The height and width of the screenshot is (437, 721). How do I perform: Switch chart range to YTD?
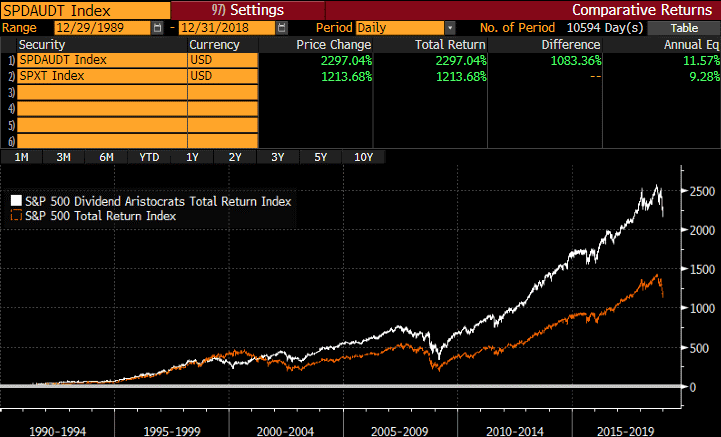coord(149,157)
